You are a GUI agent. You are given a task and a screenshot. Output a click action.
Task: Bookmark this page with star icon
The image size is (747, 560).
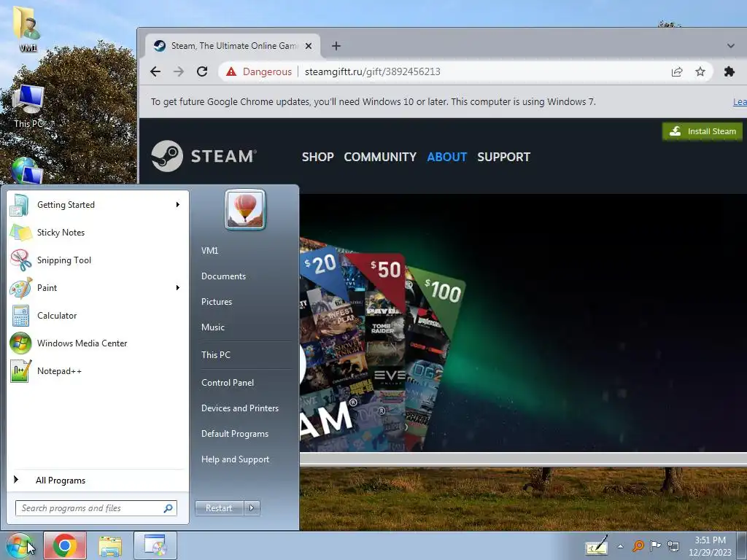(700, 72)
